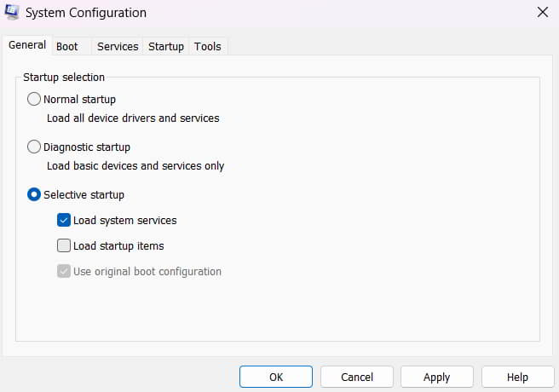Image resolution: width=559 pixels, height=392 pixels.
Task: Pick the Selective startup radio button
Action: [x=34, y=194]
